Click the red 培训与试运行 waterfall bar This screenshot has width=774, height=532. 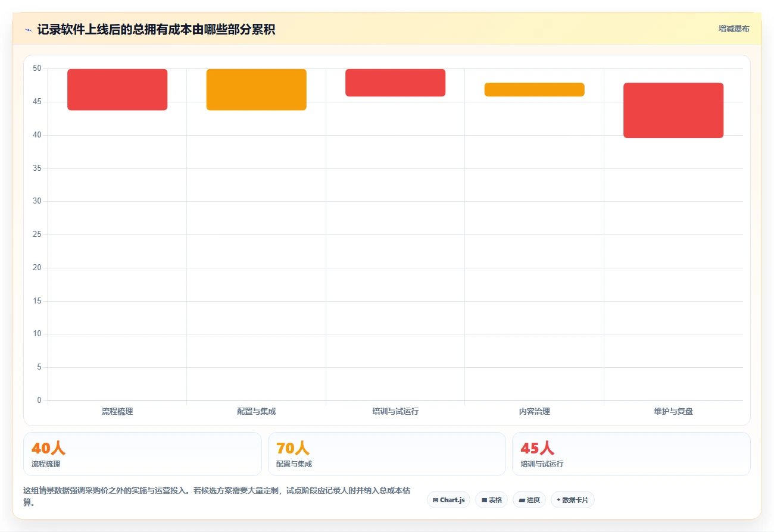point(395,83)
